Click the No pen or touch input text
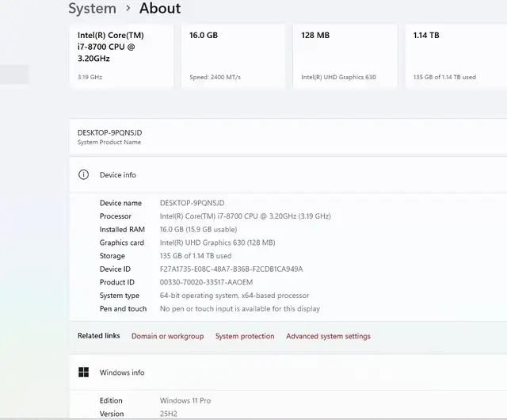The height and width of the screenshot is (420, 507). coord(240,309)
